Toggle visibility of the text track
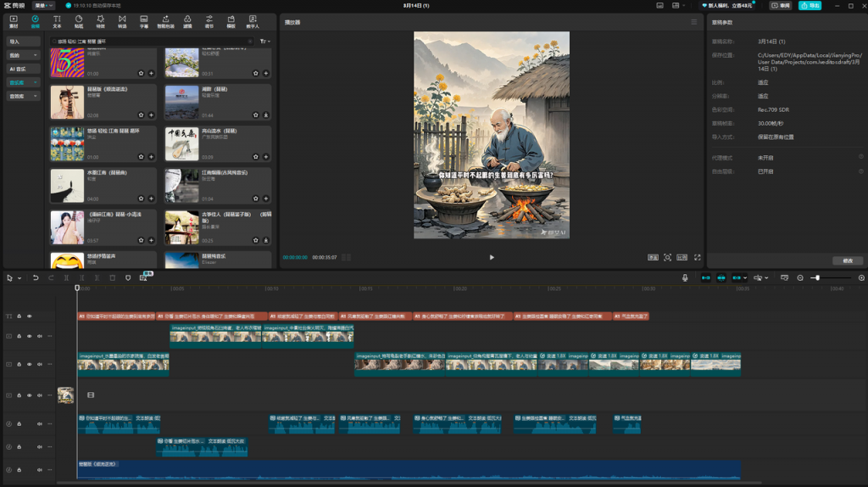Viewport: 868px width, 487px height. point(30,316)
